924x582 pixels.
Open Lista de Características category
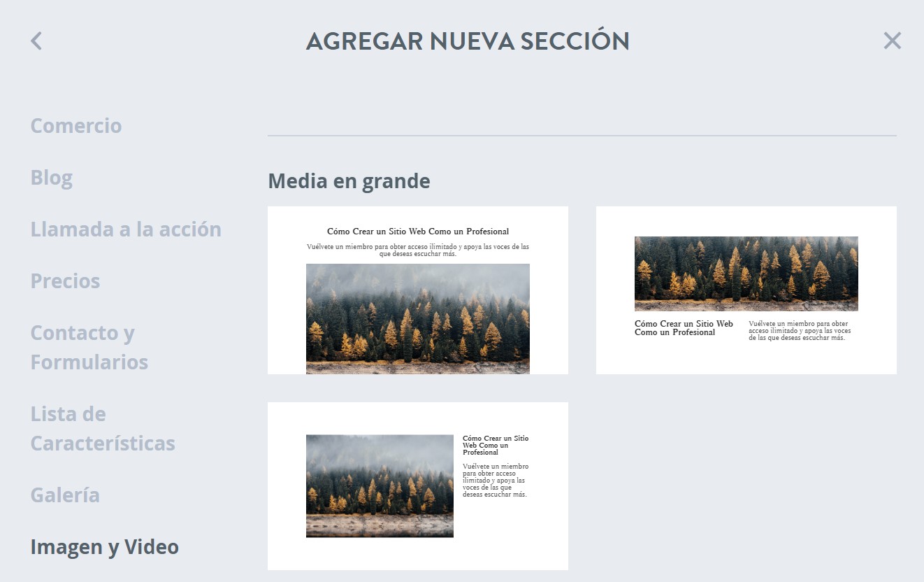(102, 428)
